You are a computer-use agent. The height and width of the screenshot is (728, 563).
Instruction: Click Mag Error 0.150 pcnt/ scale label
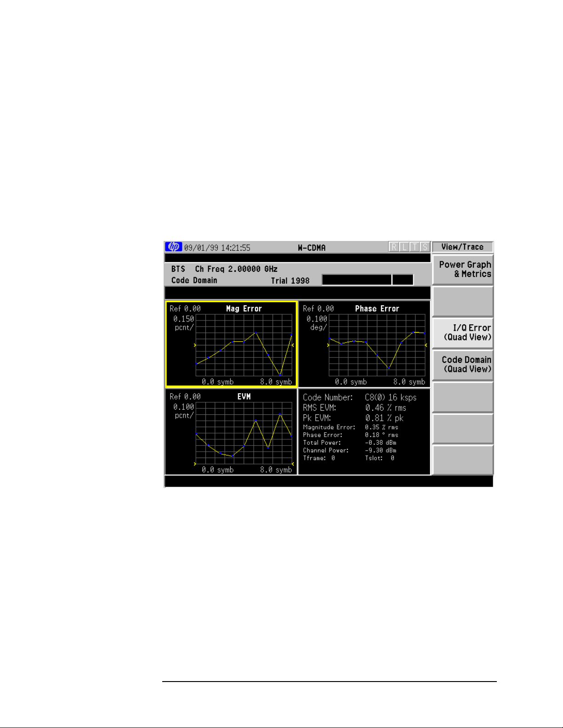pyautogui.click(x=184, y=323)
